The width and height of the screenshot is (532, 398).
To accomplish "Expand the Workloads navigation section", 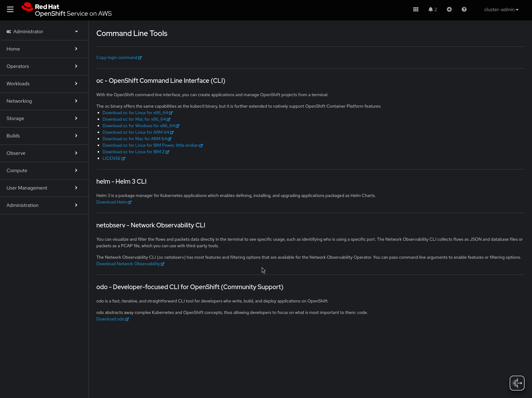I will tap(44, 84).
